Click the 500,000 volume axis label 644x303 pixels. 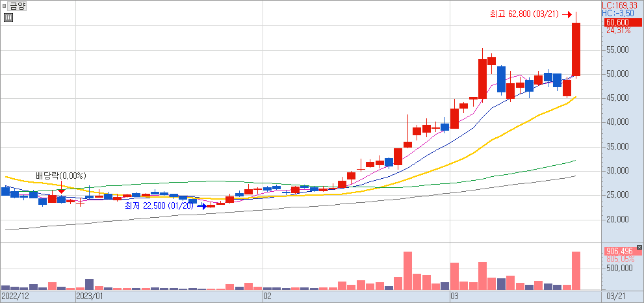[619, 269]
